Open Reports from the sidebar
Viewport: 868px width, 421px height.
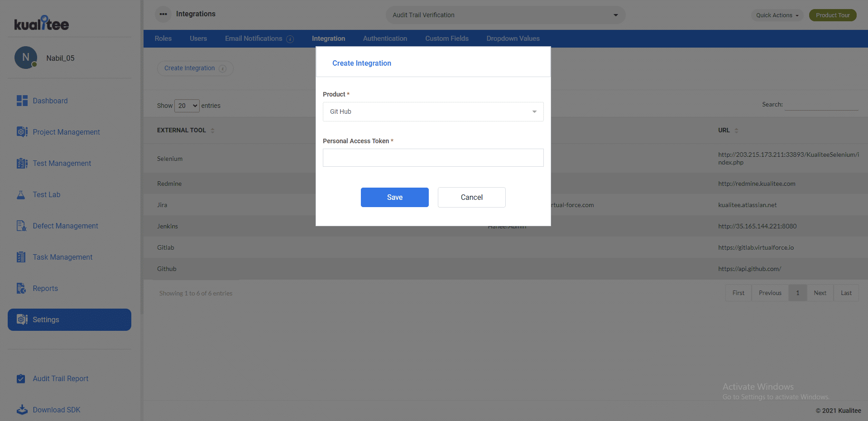coord(45,288)
